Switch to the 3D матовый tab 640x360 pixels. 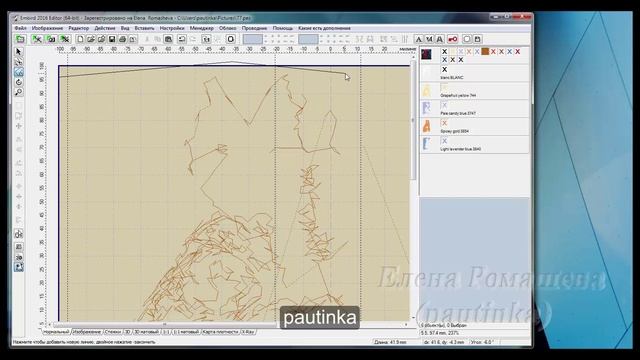(146, 332)
